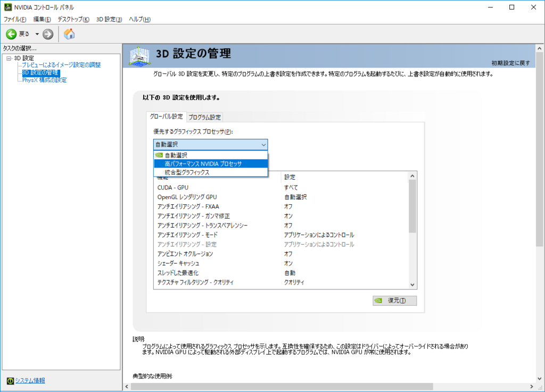
Task: Click 設定 column header
Action: coord(344,177)
